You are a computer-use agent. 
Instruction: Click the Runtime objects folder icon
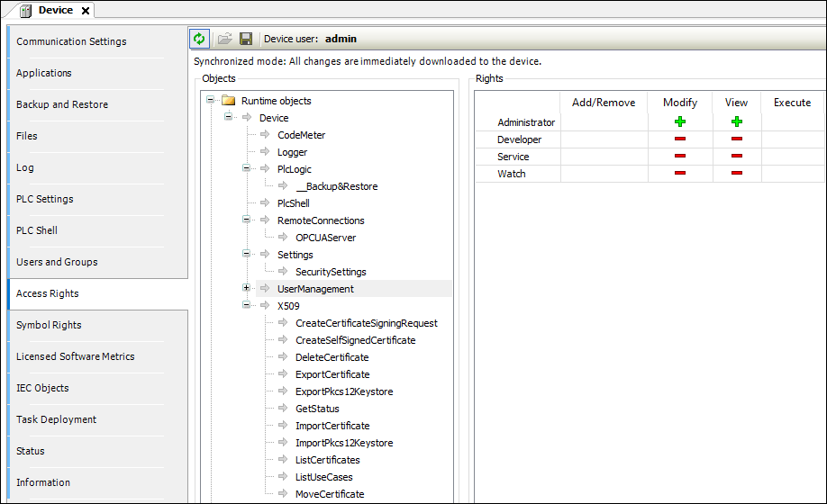[x=228, y=101]
